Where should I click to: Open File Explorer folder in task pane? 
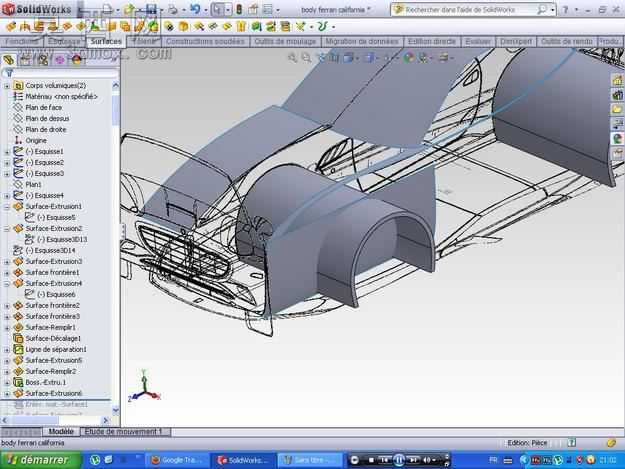click(x=617, y=109)
